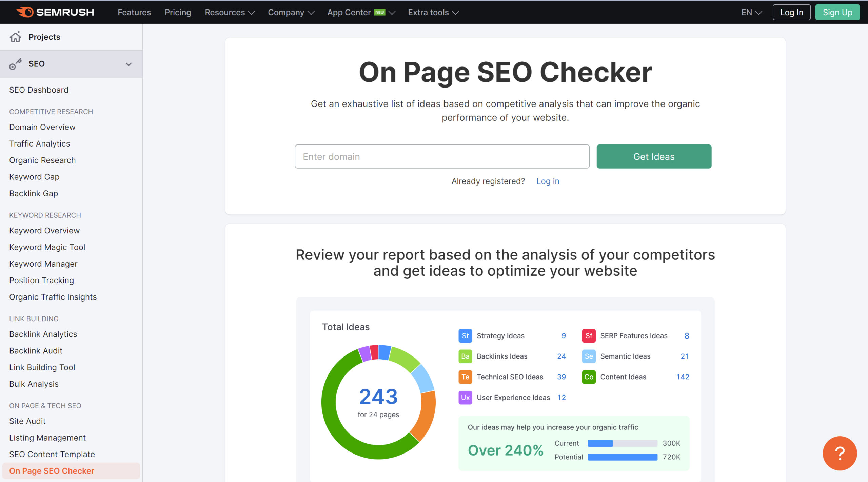Open the Features menu item
This screenshot has width=868, height=482.
click(134, 13)
